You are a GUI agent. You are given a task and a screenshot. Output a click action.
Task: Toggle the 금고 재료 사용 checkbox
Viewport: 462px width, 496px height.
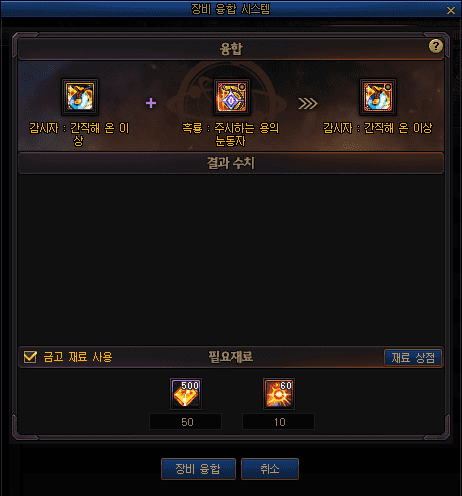pos(30,357)
